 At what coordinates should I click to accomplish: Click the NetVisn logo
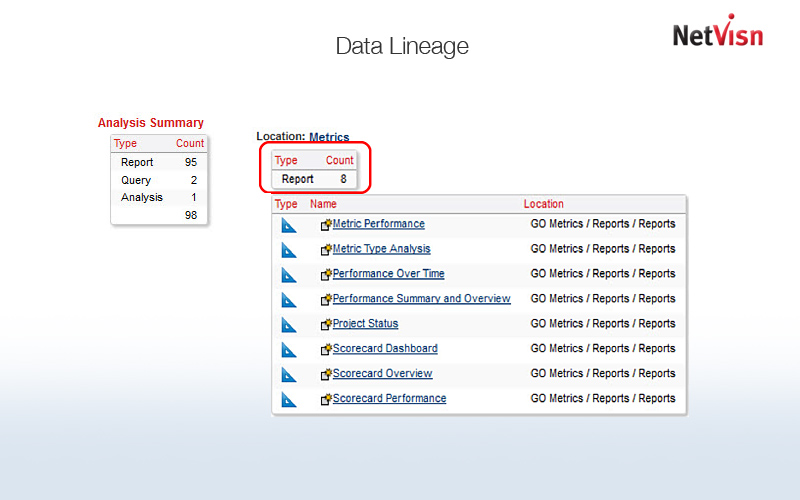[717, 35]
